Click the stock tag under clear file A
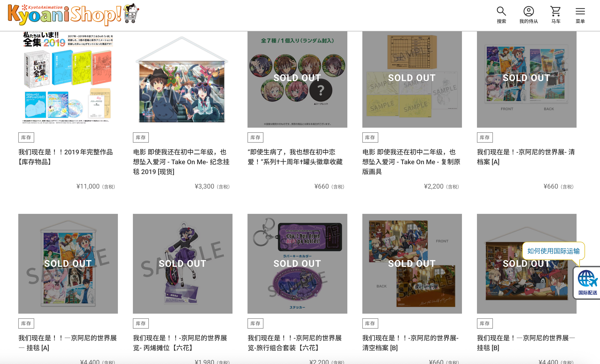 [485, 137]
